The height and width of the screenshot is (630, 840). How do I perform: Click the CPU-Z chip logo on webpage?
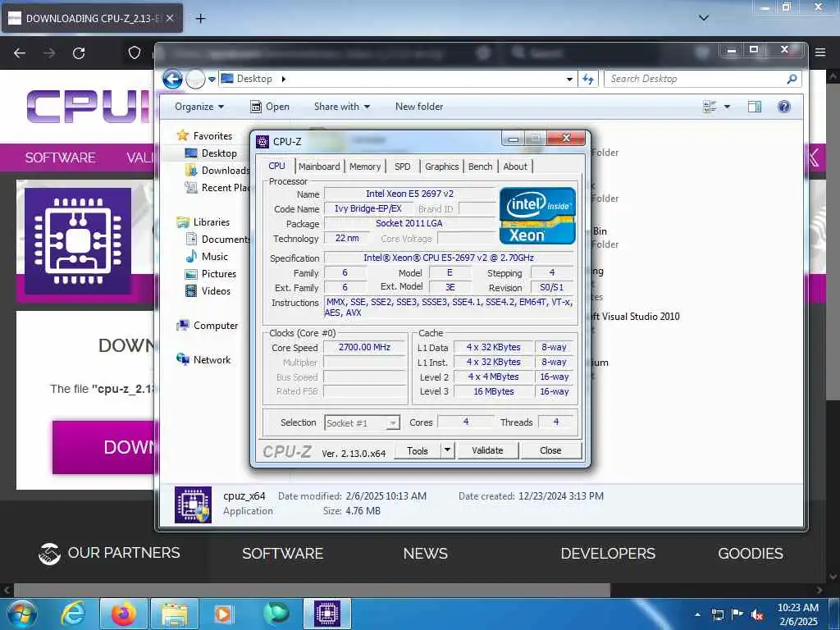point(78,241)
